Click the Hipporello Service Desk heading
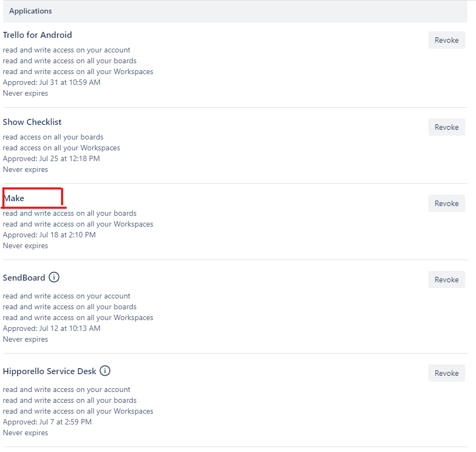The width and height of the screenshot is (476, 452). tap(50, 371)
